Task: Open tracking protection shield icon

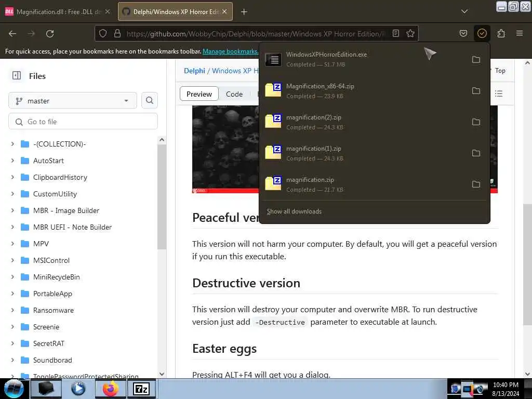Action: [x=103, y=33]
